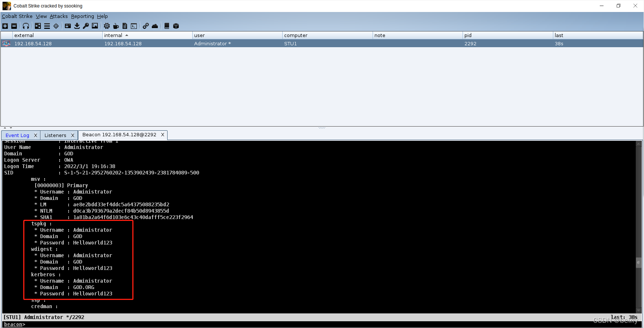The width and height of the screenshot is (644, 328).
Task: Collapse top pane with split-pane up arrow
Action: coord(5,128)
